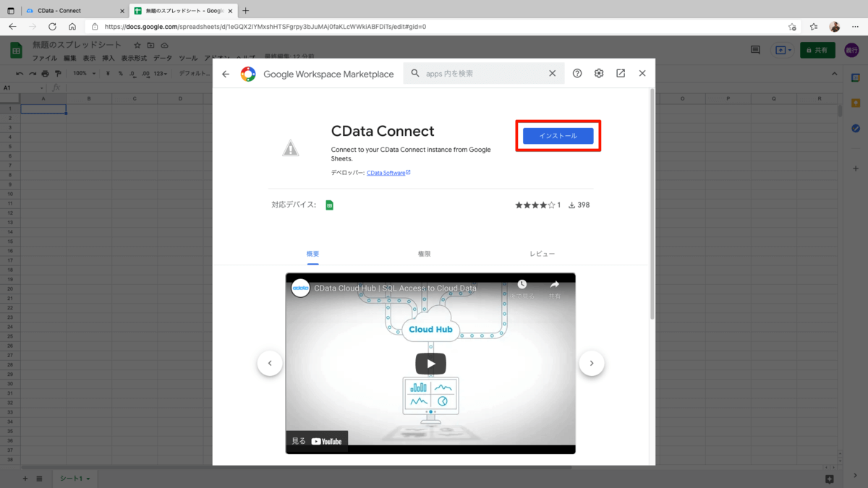The width and height of the screenshot is (868, 488).
Task: Show previous carousel item with left arrow
Action: coord(270,363)
